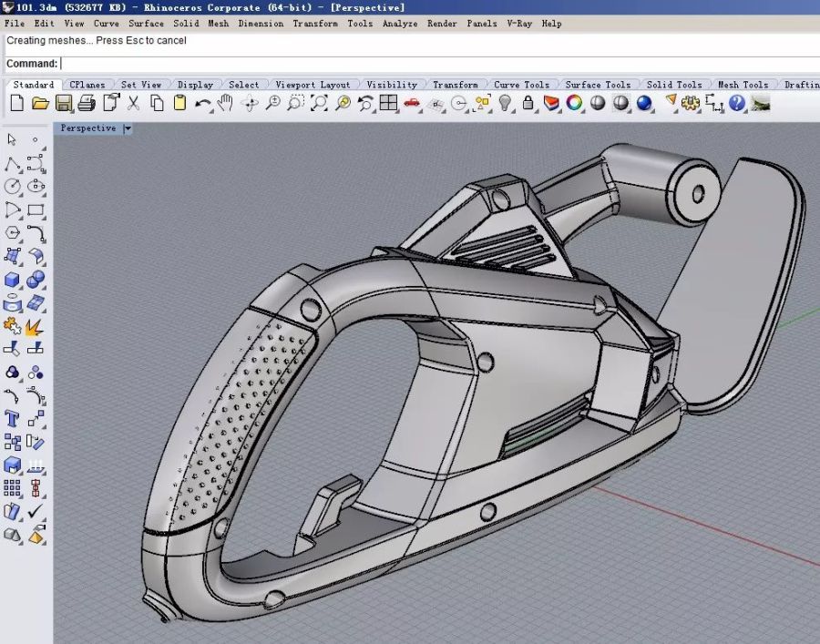Toggle the lock objects padlock icon
820x644 pixels.
click(528, 103)
